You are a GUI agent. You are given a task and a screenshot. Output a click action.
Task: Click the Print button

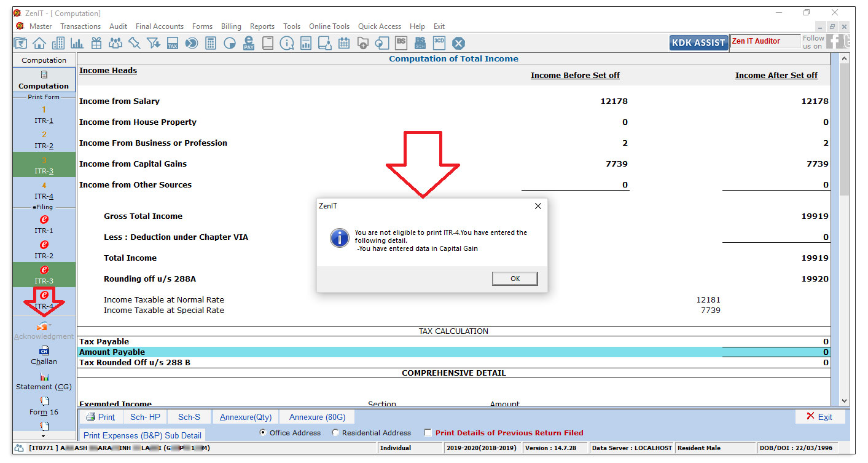pyautogui.click(x=100, y=417)
